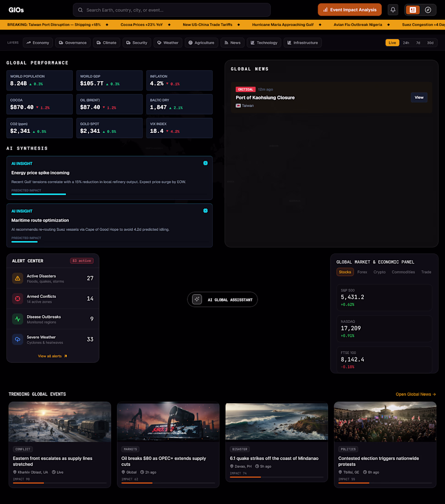
Task: Select the 30d time range
Action: point(430,43)
